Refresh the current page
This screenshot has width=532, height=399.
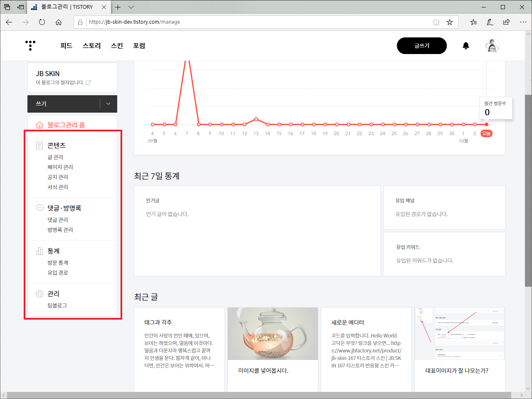(42, 22)
